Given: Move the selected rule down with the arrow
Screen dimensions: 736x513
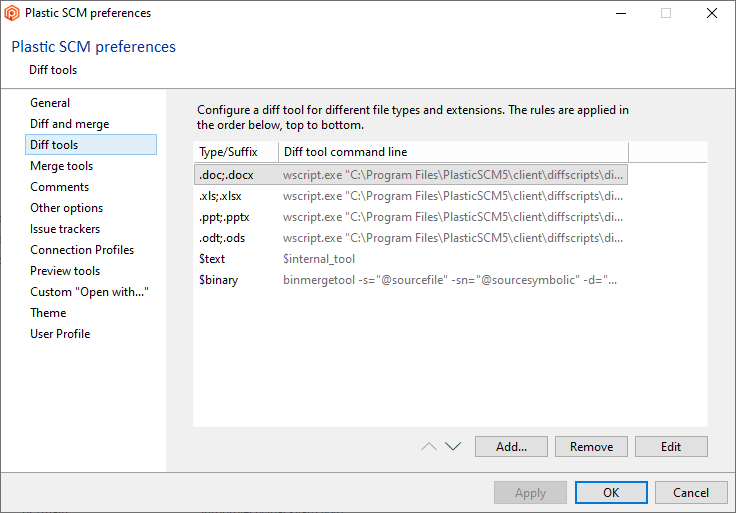Looking at the screenshot, I should [x=453, y=446].
